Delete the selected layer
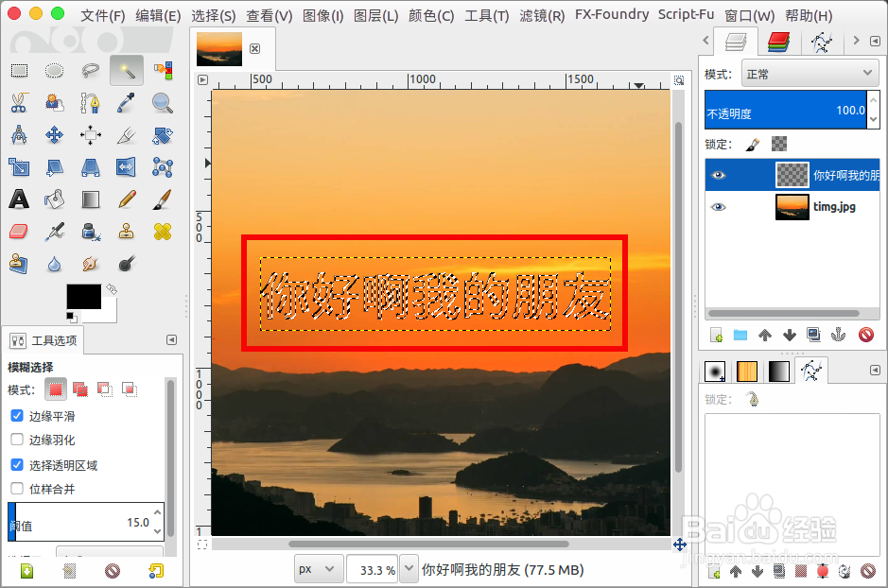The width and height of the screenshot is (888, 588). coord(866,335)
